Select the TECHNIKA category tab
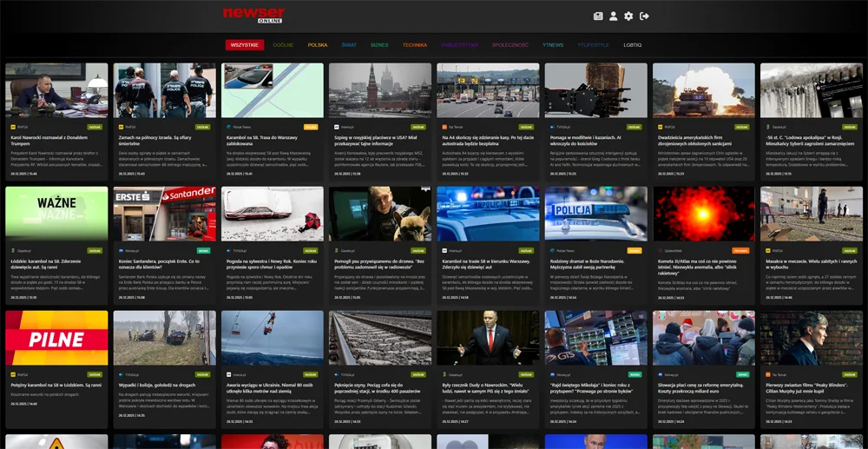 pos(415,44)
